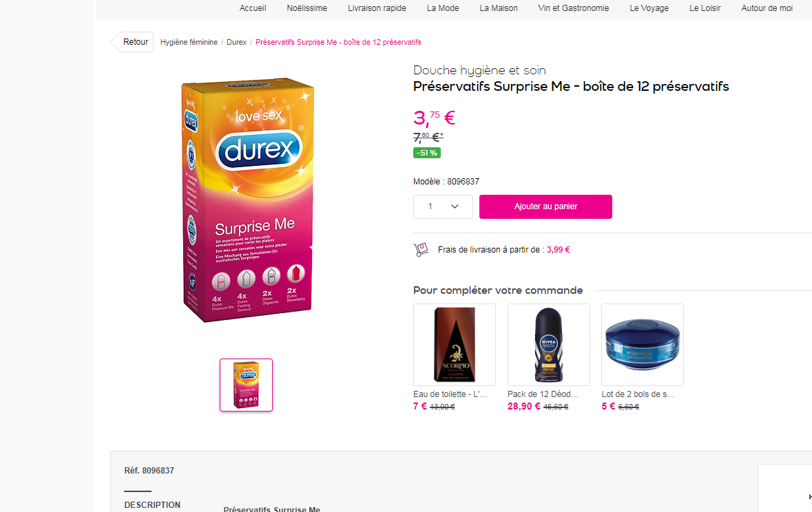Select the Durex box thumbnail image
This screenshot has height=512, width=812.
tap(246, 385)
